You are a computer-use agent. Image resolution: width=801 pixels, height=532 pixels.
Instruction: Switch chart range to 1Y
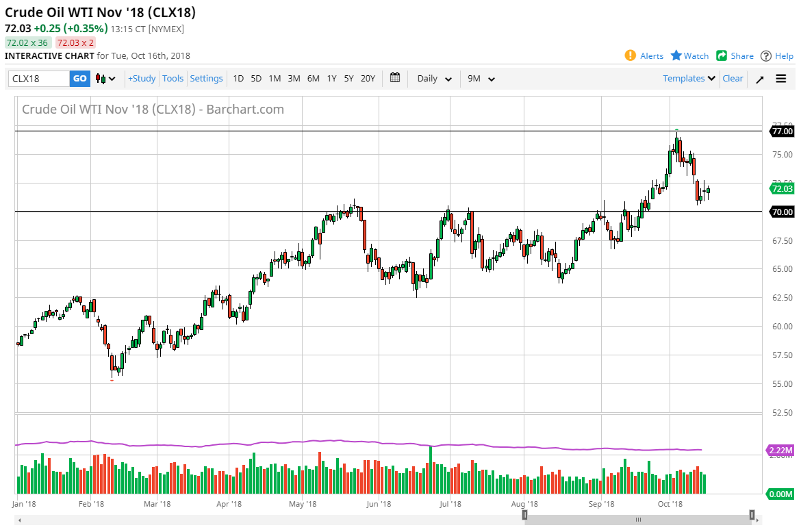tap(331, 78)
